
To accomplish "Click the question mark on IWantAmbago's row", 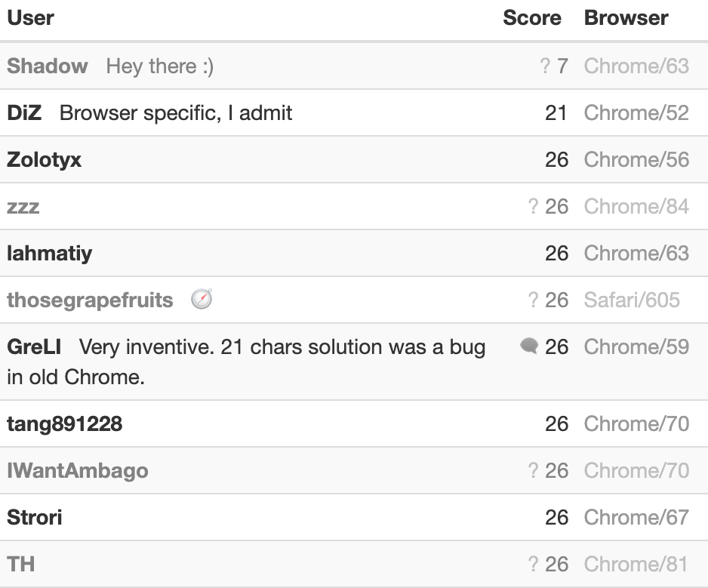I will click(533, 470).
